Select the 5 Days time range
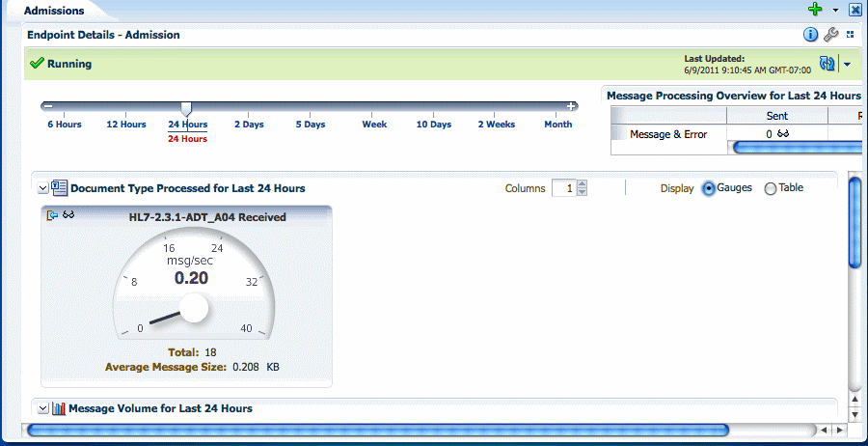 311,125
